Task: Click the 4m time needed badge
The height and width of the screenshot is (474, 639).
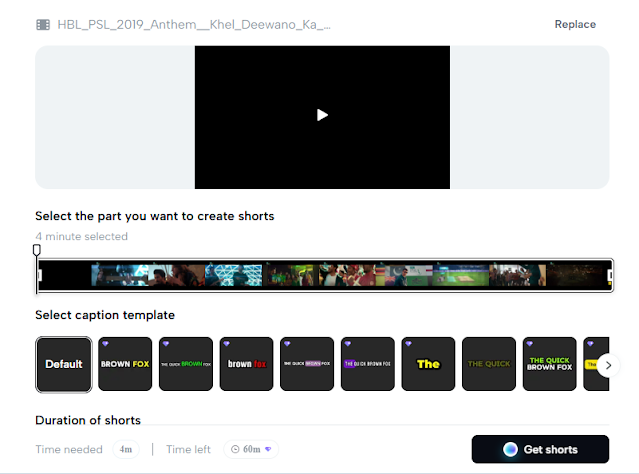Action: click(x=126, y=449)
